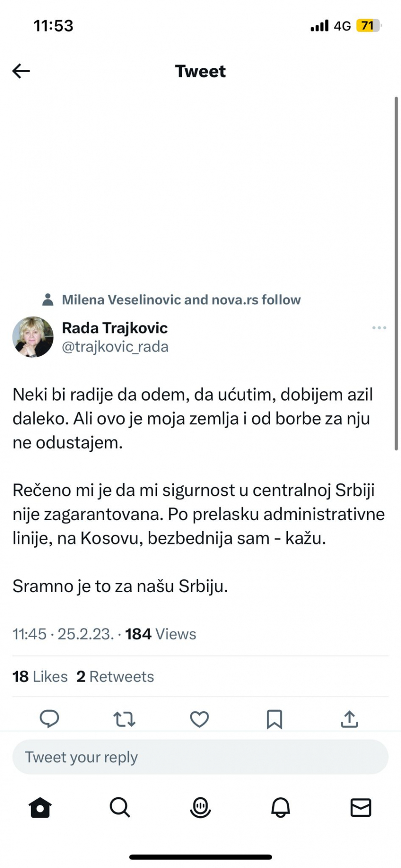
Task: Open @trajkovic_rada's profile handle
Action: 116,347
